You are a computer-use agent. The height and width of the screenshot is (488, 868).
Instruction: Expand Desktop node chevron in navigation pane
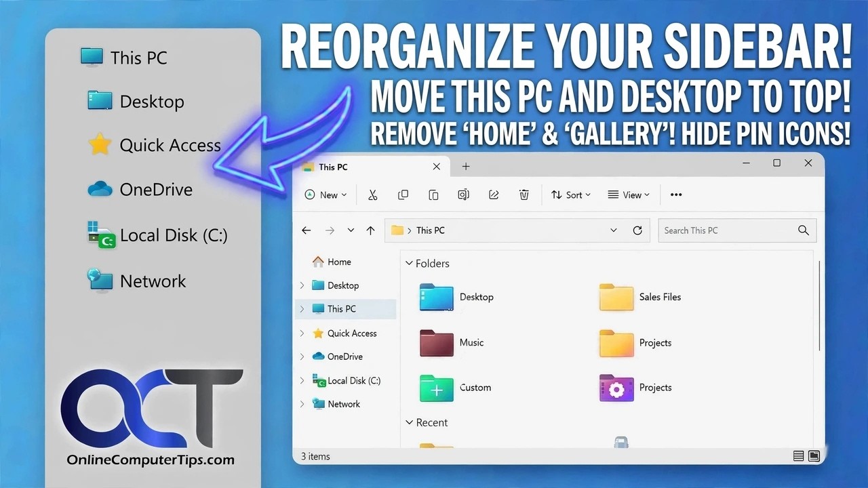pos(302,285)
